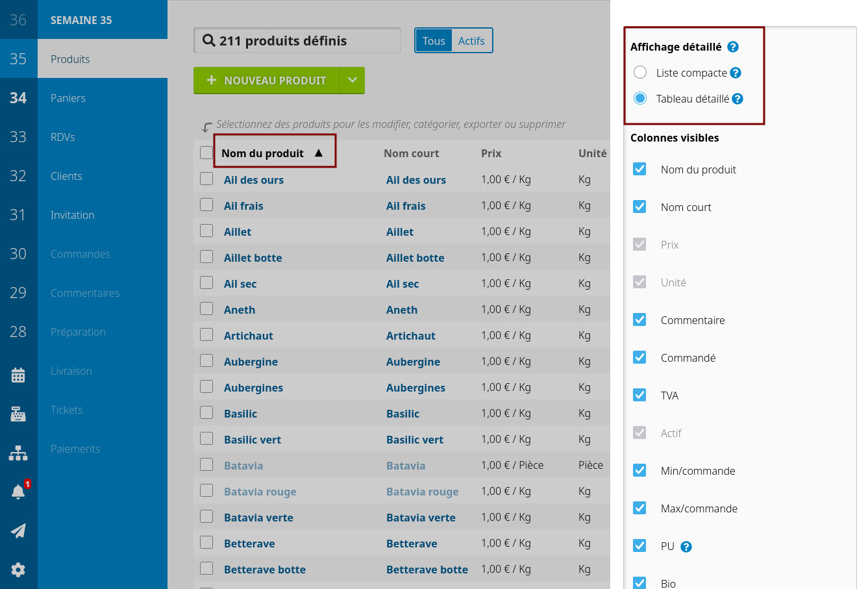This screenshot has width=868, height=589.
Task: Open the calendar icon in left sidebar
Action: pos(18,375)
